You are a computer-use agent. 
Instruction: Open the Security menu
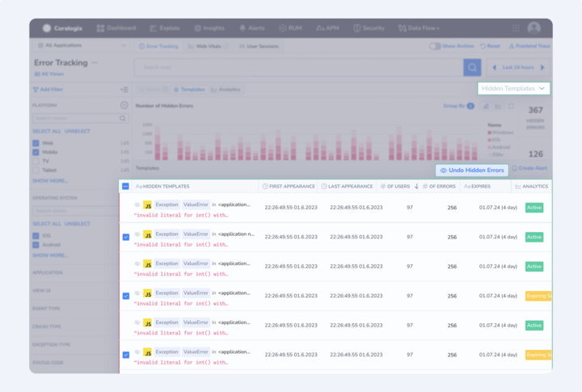pos(369,28)
